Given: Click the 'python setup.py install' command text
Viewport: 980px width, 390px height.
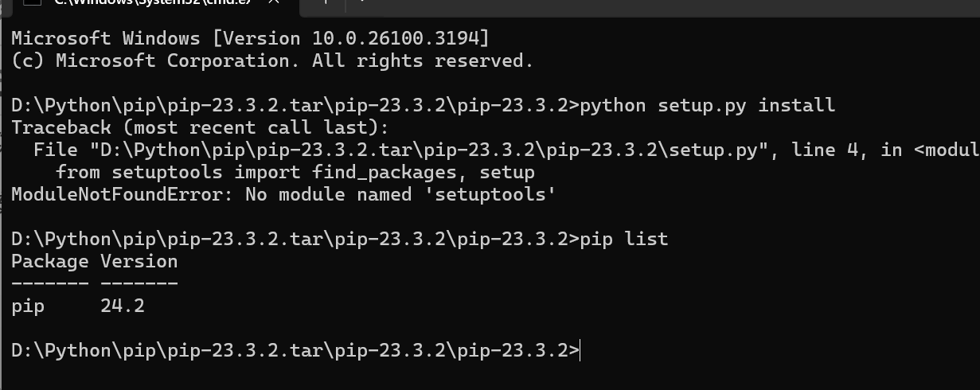Looking at the screenshot, I should tap(708, 105).
